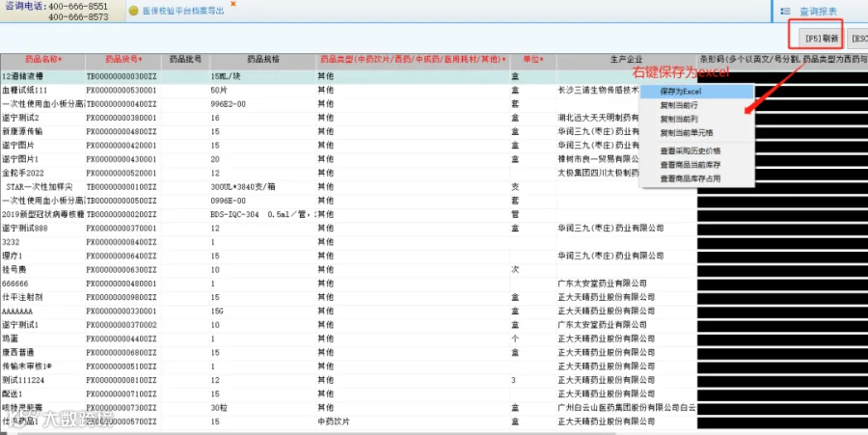Select the 新康源传输 cell
The height and width of the screenshot is (435, 868).
[42, 132]
